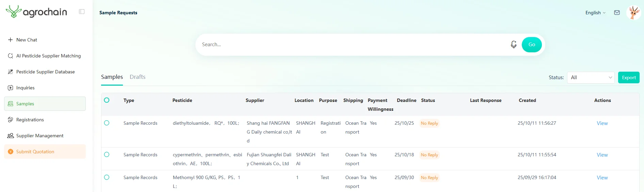644x192 pixels.
Task: Click the Fujian Shuangfei Daily Chemicals cell
Action: pyautogui.click(x=269, y=159)
